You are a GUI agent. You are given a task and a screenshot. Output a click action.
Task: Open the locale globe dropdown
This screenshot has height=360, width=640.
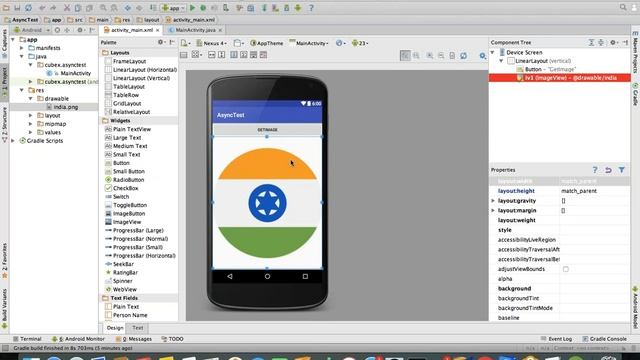(340, 43)
